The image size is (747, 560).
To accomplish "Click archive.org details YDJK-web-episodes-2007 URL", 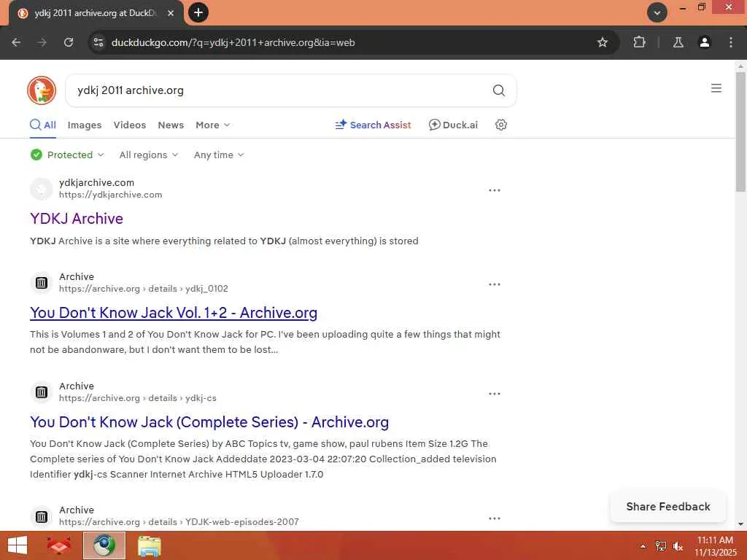I will 179,522.
